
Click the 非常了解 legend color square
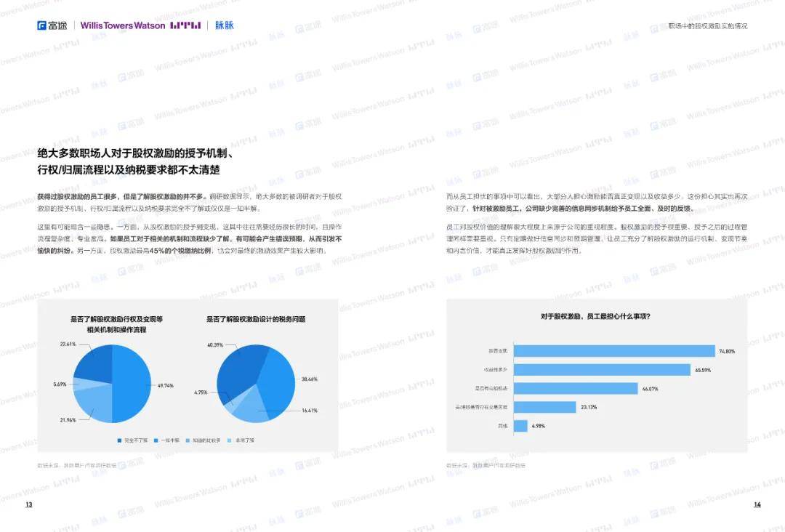(x=229, y=440)
